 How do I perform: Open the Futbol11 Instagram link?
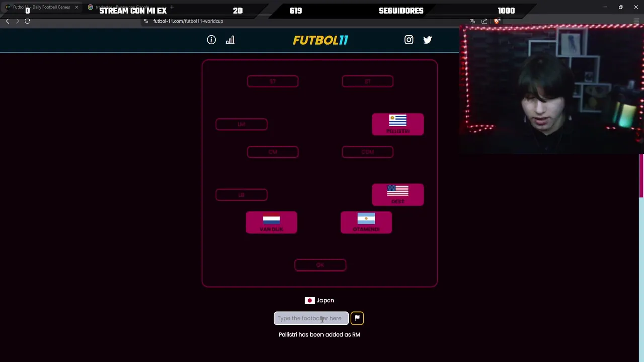[x=409, y=40]
